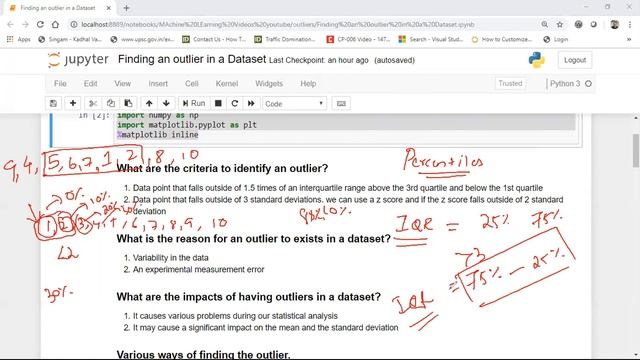Viewport: 640px width, 360px height.
Task: Cut selected cells with scissors icon
Action: pos(93,104)
